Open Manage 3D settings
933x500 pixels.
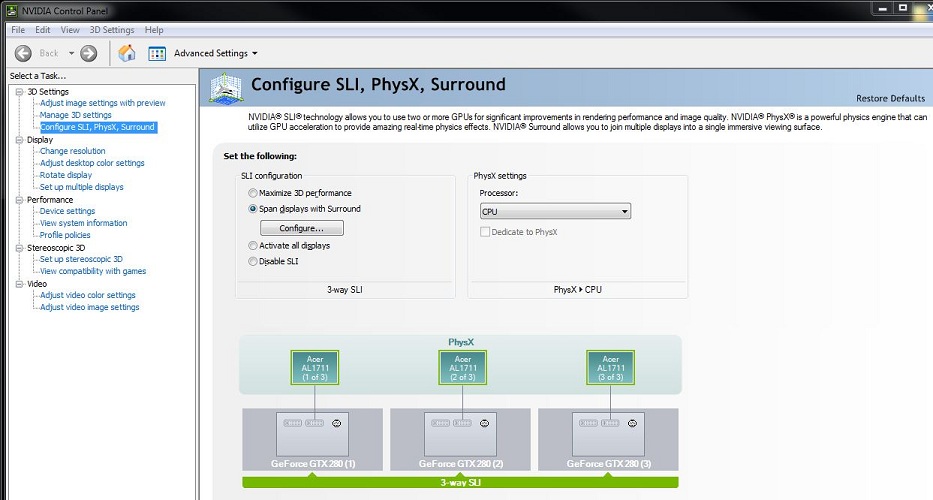click(x=76, y=115)
